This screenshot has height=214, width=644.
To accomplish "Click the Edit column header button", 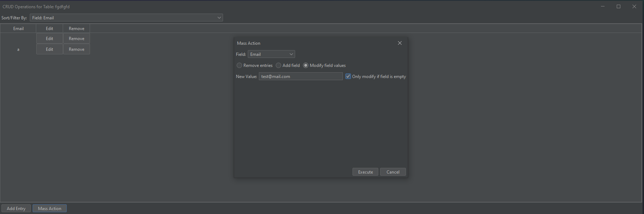I will pyautogui.click(x=49, y=29).
